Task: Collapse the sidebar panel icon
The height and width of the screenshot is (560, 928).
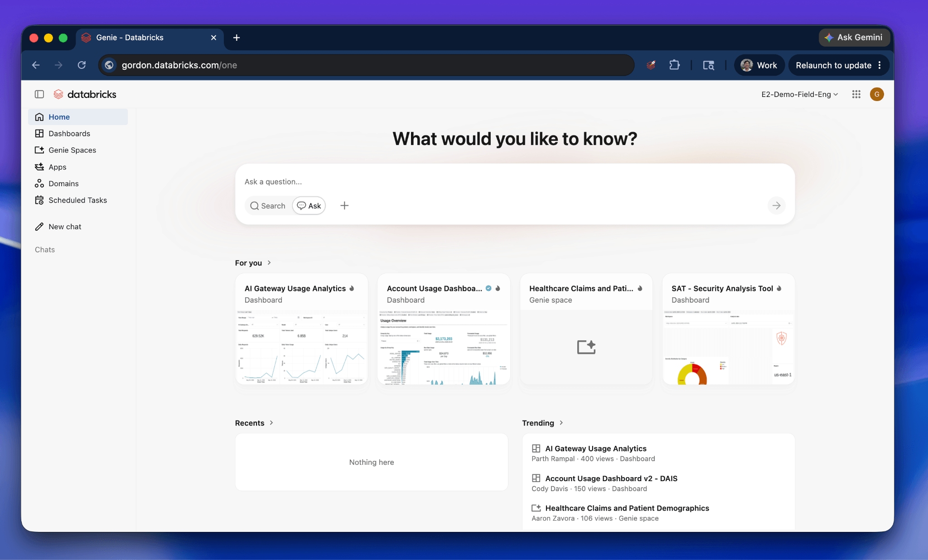Action: [39, 94]
